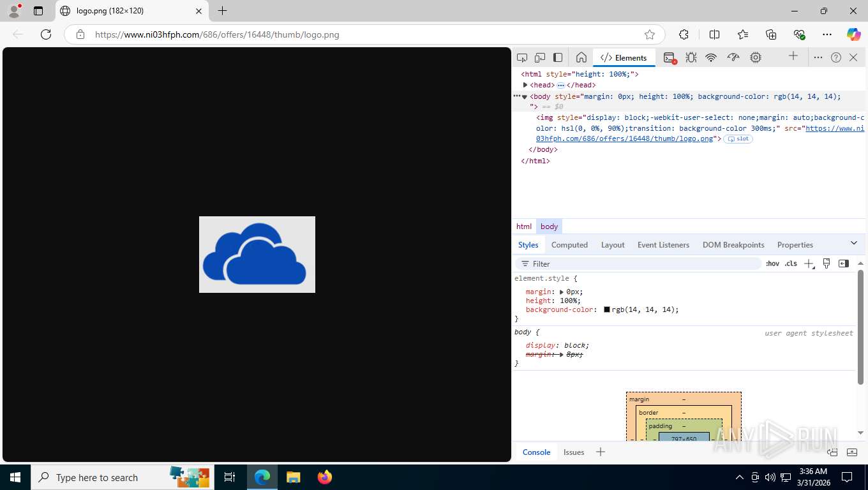868x490 pixels.
Task: Open File Explorer from the taskbar
Action: pyautogui.click(x=293, y=477)
